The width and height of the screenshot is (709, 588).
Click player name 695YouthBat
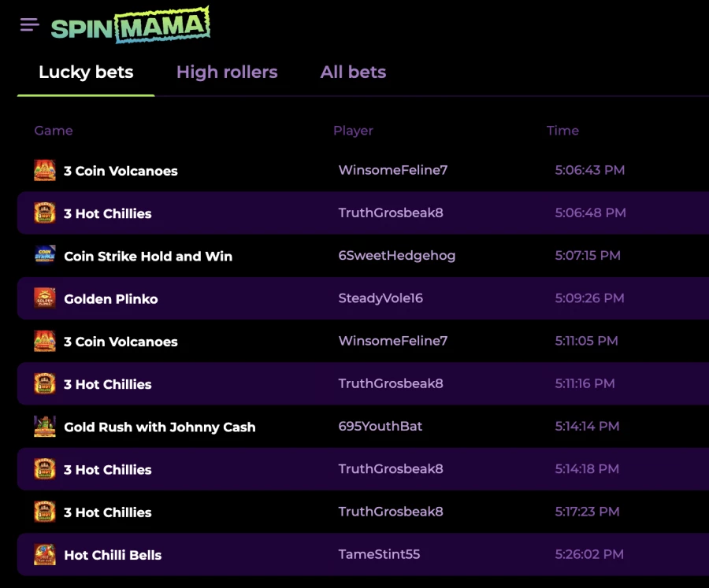tap(380, 427)
